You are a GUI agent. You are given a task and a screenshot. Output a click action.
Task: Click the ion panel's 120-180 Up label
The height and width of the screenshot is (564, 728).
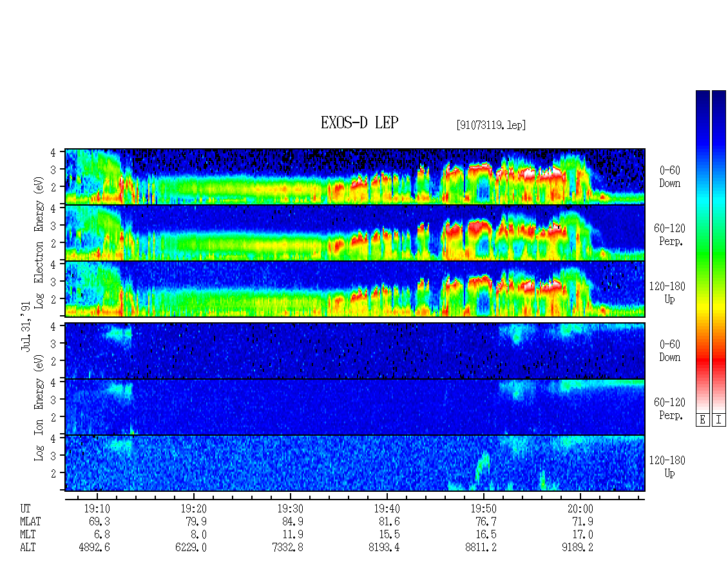(x=667, y=467)
